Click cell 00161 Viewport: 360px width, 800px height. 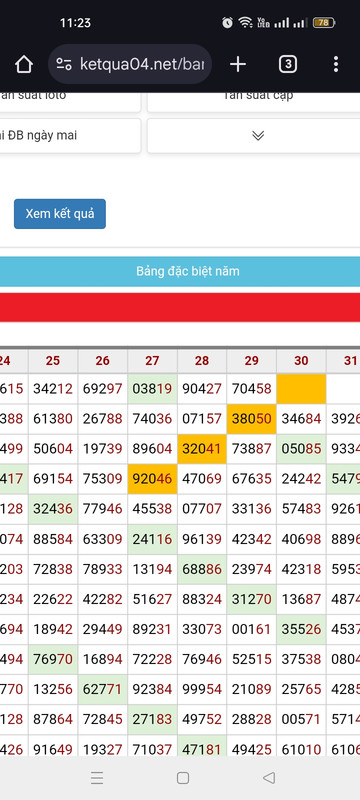[251, 630]
